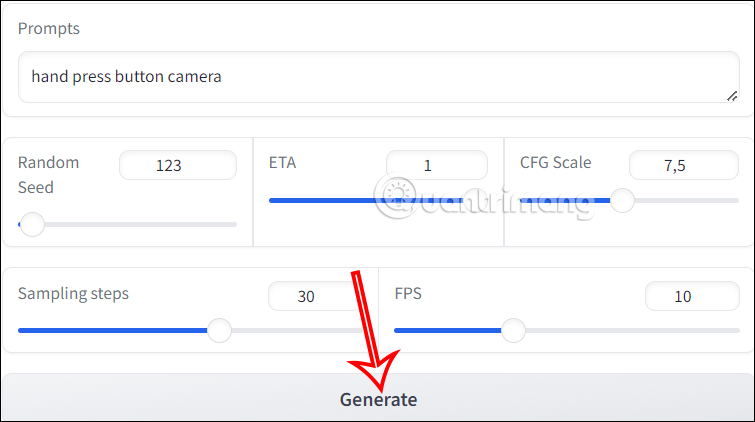Click the ETA label text

pyautogui.click(x=283, y=162)
